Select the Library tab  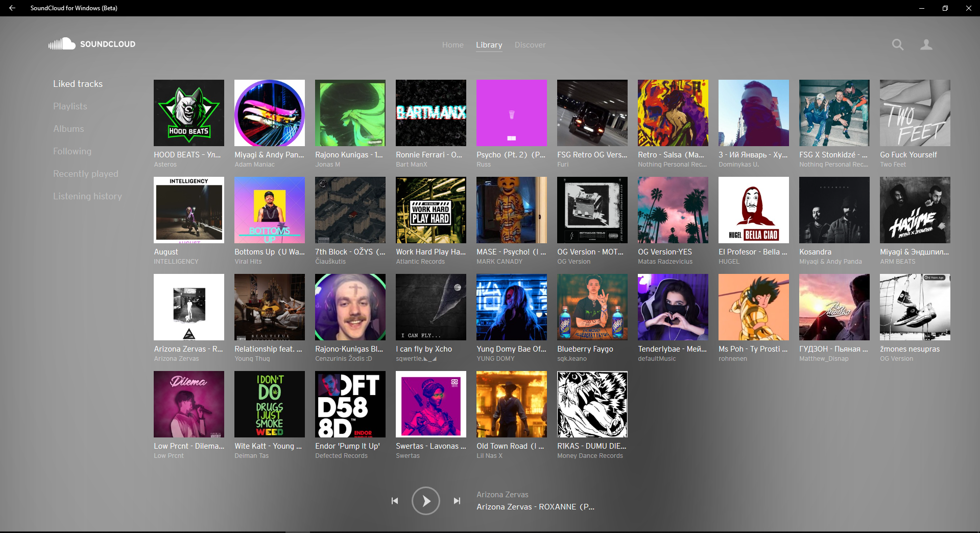[489, 45]
